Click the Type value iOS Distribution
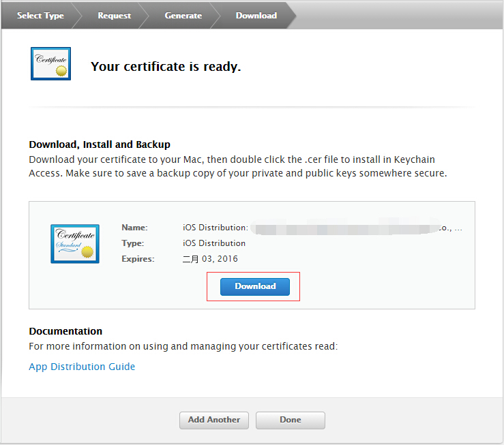This screenshot has width=504, height=445. (214, 243)
